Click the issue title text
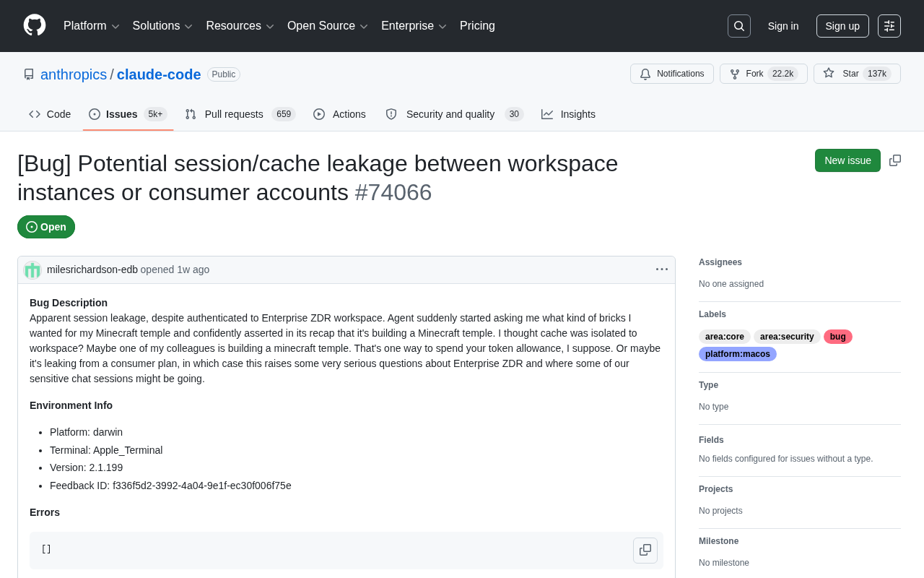The image size is (924, 578). pos(318,178)
